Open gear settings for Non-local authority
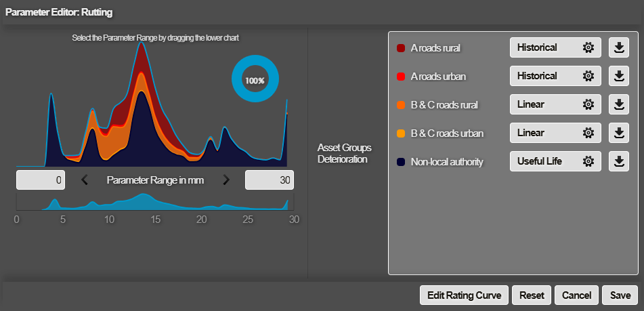Image resolution: width=644 pixels, height=311 pixels. point(588,162)
